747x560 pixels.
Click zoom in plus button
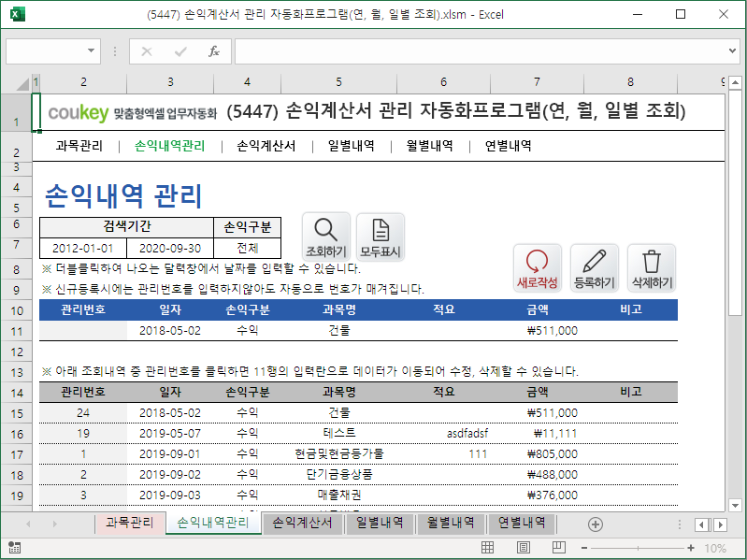coord(691,548)
